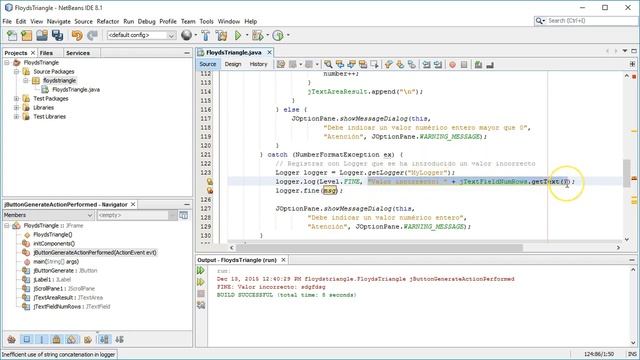This screenshot has height=360, width=640.
Task: Click Shift Line Right icon in editor toolbar
Action: point(438,64)
